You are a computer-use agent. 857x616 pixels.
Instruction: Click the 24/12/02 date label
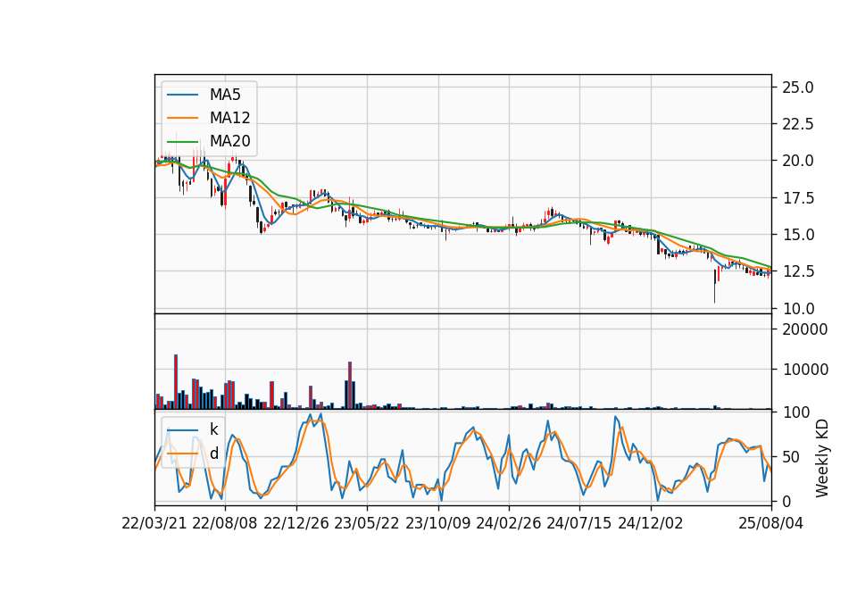pos(651,524)
